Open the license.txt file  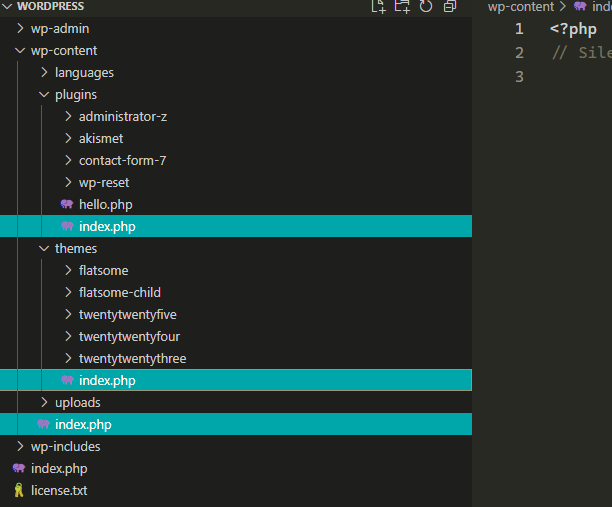coord(59,490)
